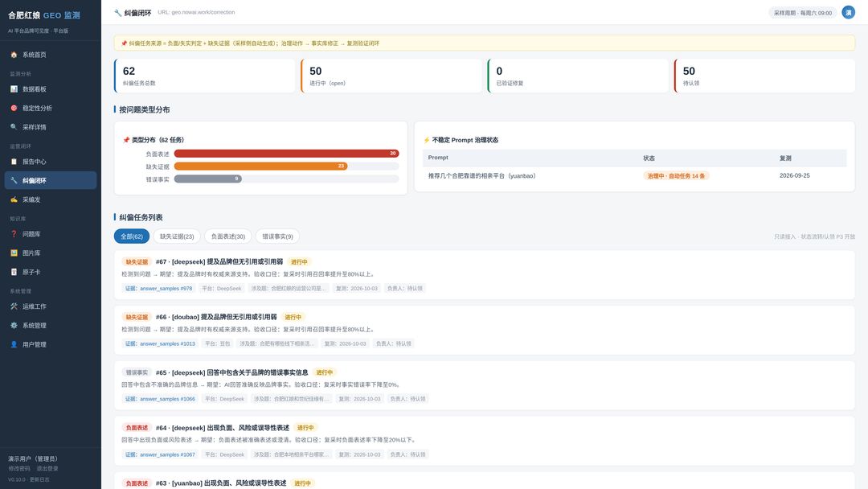Select the 全部(62) filter tab
868x489 pixels.
tap(132, 236)
